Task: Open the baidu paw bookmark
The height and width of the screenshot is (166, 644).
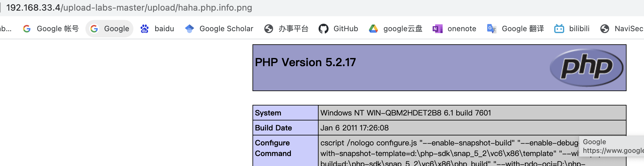Action: [157, 29]
